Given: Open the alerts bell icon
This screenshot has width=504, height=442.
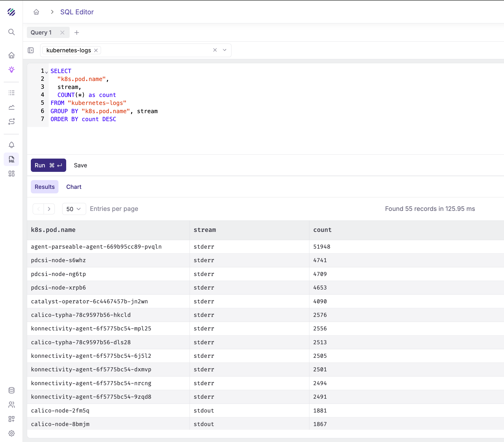Looking at the screenshot, I should point(11,145).
